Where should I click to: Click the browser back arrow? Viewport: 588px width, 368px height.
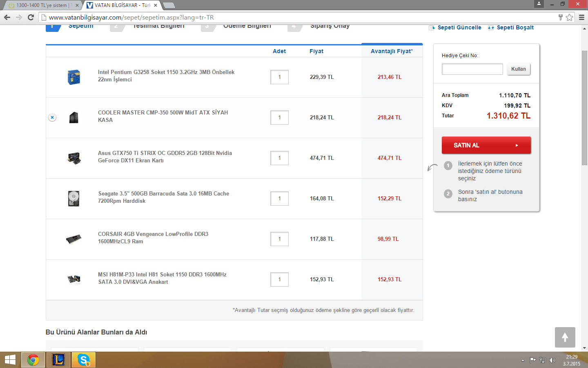[x=7, y=17]
